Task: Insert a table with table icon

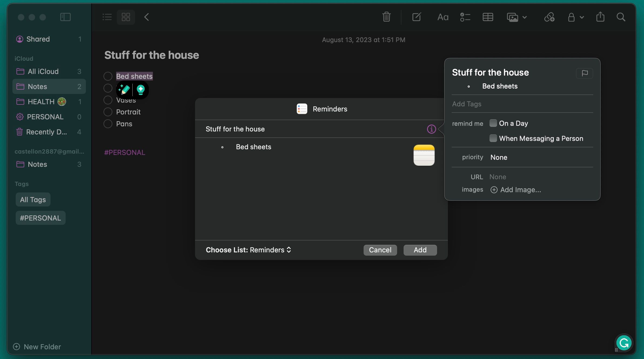Action: coord(488,17)
